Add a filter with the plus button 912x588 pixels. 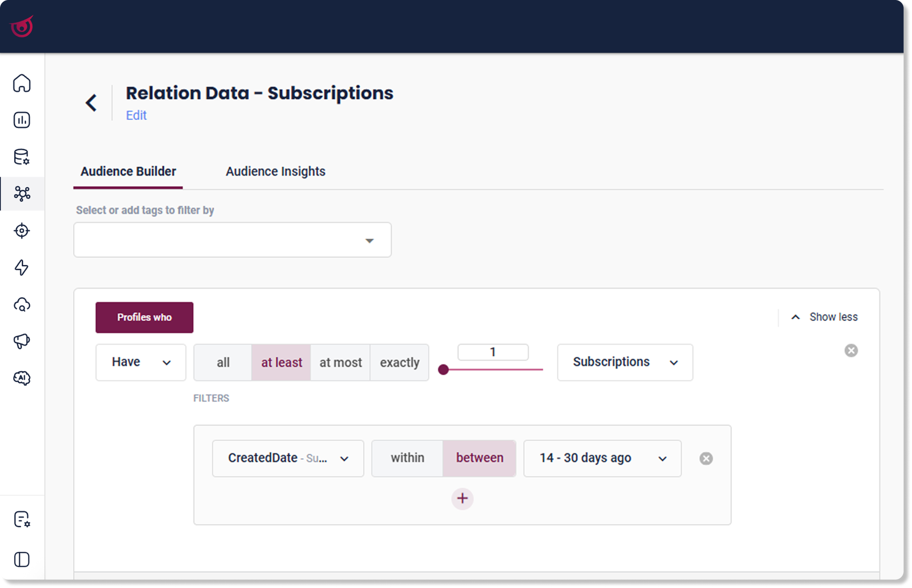pyautogui.click(x=462, y=498)
